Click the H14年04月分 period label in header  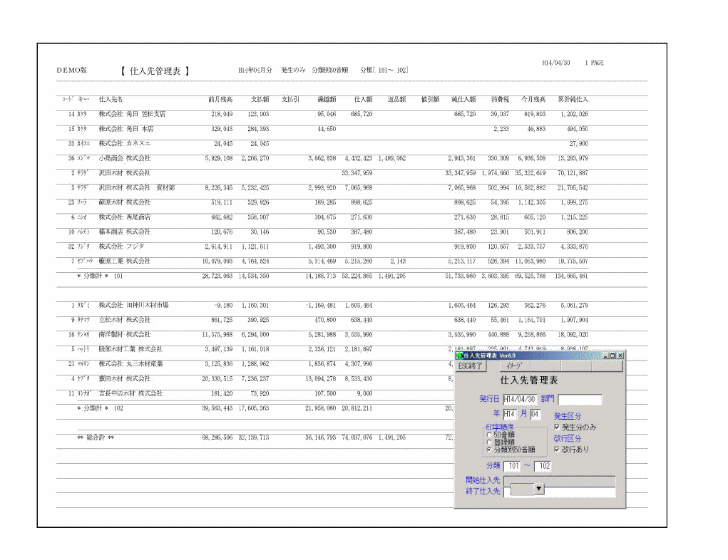pyautogui.click(x=255, y=70)
